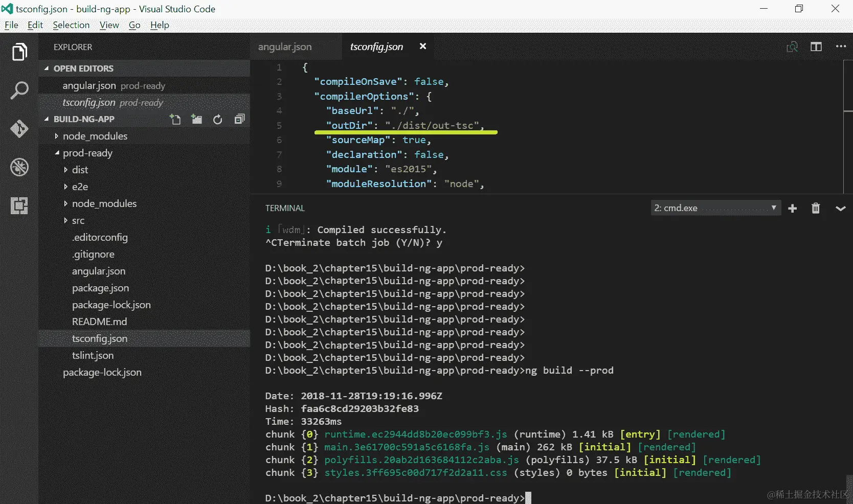Screen dimensions: 853x504
Task: Click the editor vertical scrollbar
Action: (848, 127)
